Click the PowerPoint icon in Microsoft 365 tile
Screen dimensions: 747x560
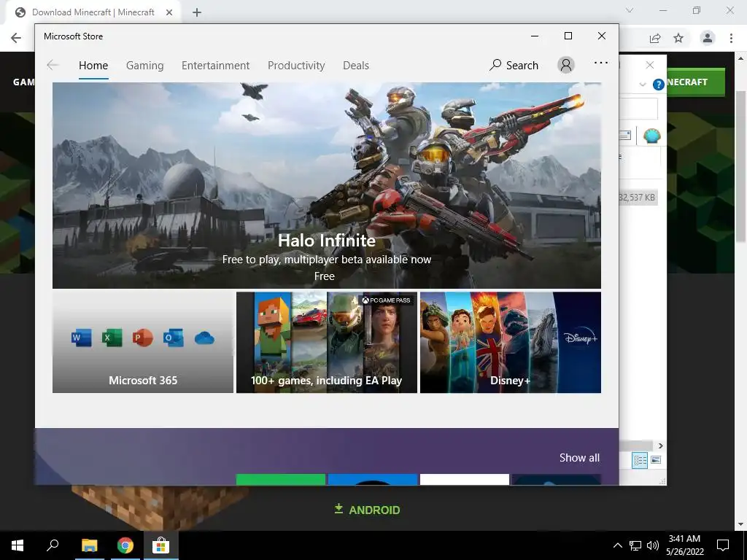[x=142, y=338]
